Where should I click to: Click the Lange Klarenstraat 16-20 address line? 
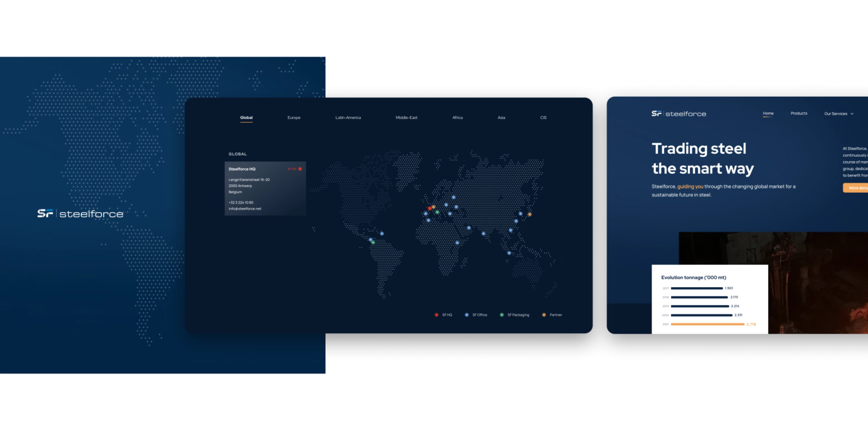(x=249, y=180)
